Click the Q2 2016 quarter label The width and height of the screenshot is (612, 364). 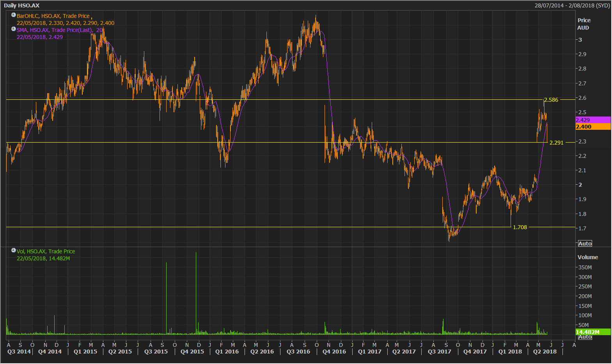[x=262, y=352]
